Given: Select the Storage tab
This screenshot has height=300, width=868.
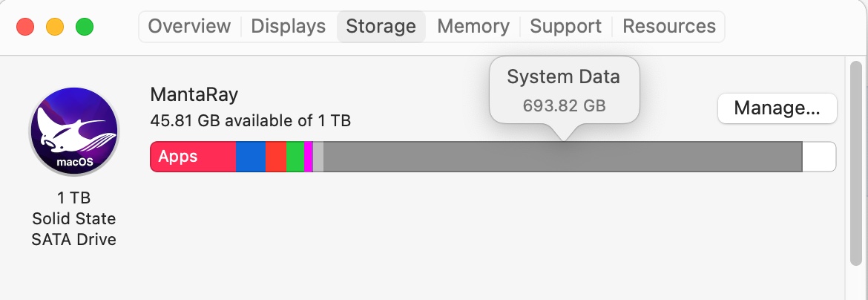Looking at the screenshot, I should pyautogui.click(x=381, y=27).
